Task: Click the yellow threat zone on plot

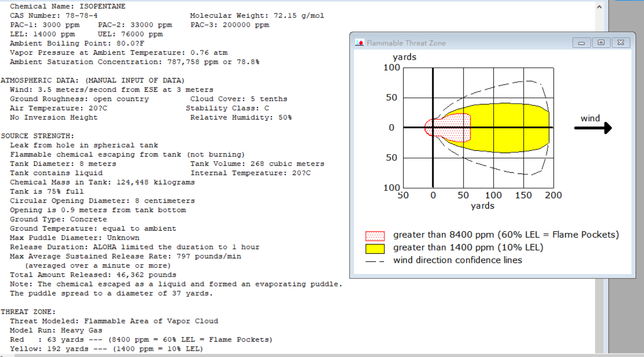Action: (x=509, y=128)
